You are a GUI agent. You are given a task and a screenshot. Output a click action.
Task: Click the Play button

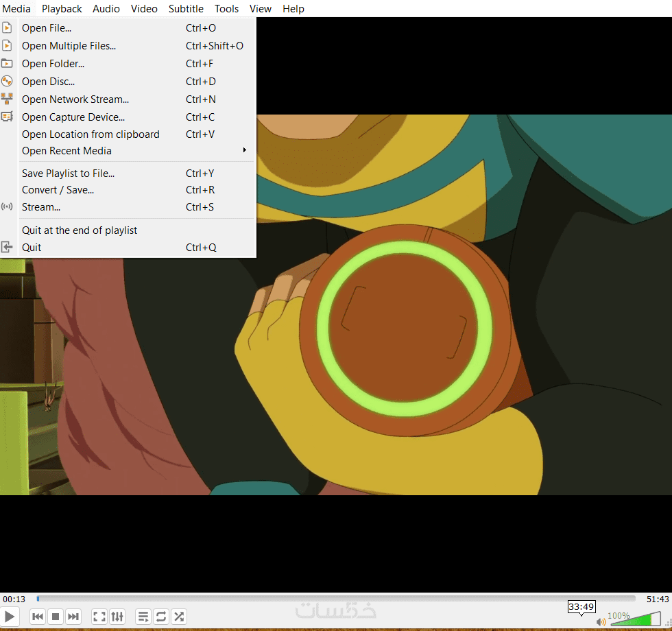click(9, 617)
